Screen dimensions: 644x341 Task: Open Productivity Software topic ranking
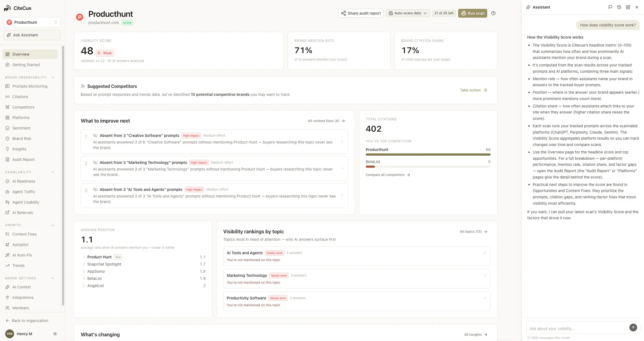pos(357,301)
